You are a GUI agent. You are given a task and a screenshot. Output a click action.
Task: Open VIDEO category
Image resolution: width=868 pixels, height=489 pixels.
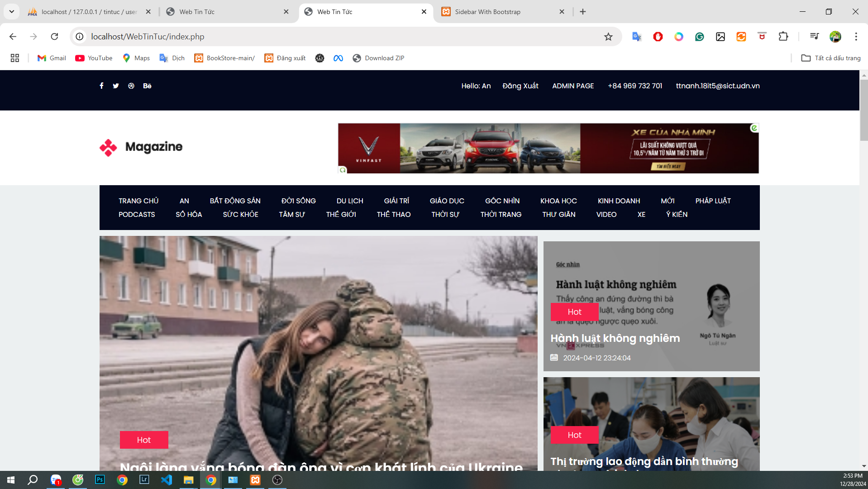tap(606, 215)
